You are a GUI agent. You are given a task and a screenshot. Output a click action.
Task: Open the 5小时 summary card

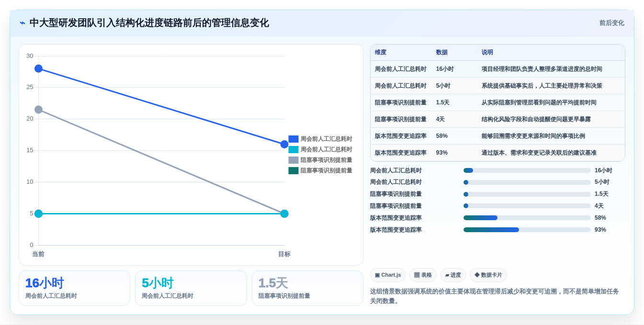click(191, 288)
